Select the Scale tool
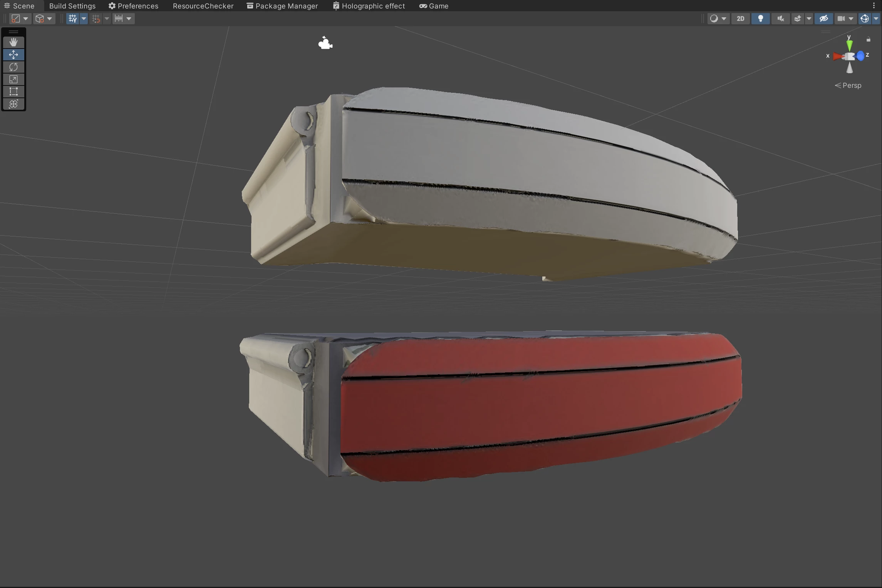The image size is (882, 588). point(13,79)
